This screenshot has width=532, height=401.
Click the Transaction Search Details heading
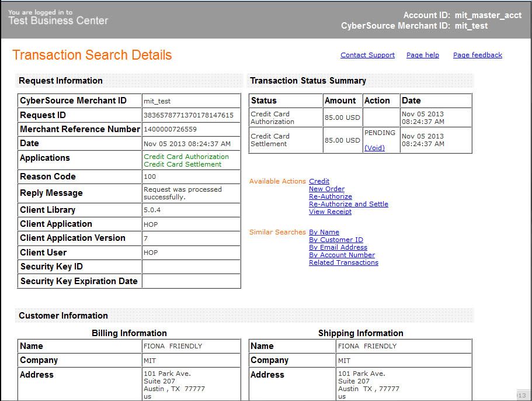point(92,55)
